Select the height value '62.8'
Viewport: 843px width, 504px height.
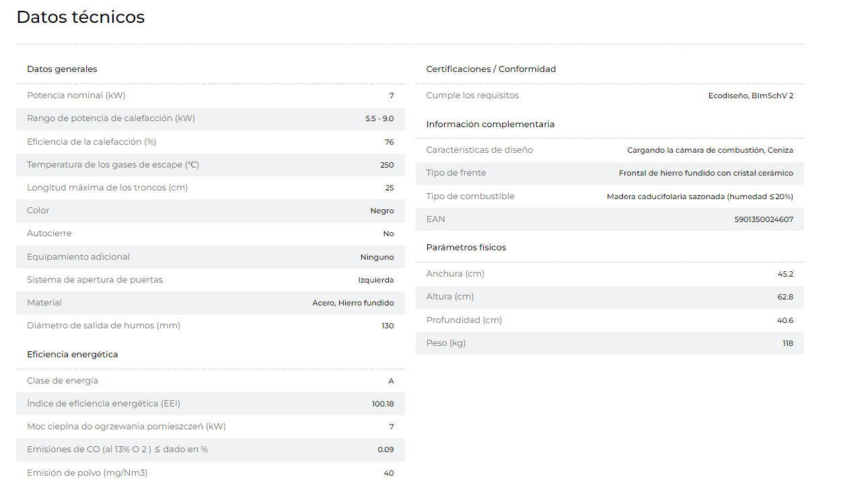pyautogui.click(x=785, y=297)
